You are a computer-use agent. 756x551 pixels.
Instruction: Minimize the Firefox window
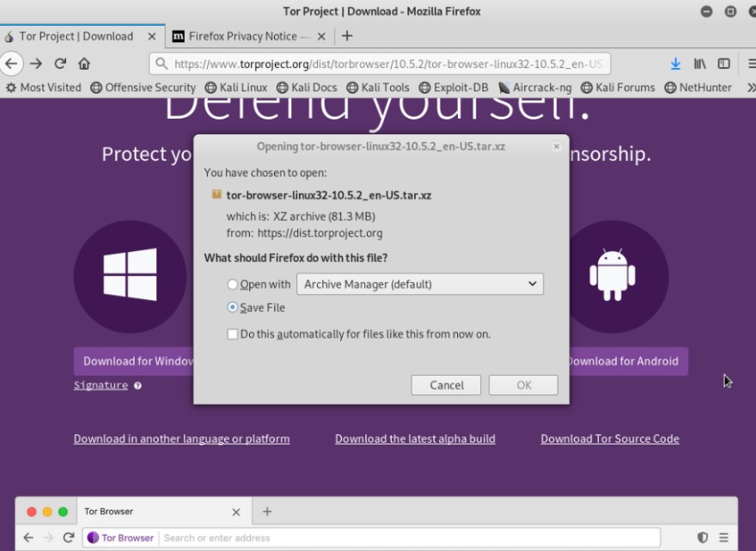pyautogui.click(x=706, y=11)
